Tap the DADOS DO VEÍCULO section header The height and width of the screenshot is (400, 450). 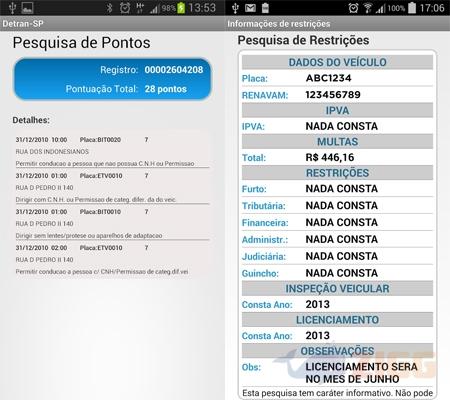click(x=337, y=62)
